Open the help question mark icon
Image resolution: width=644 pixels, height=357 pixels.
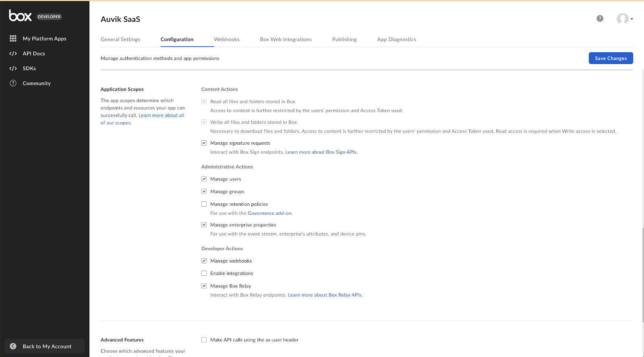(x=600, y=18)
